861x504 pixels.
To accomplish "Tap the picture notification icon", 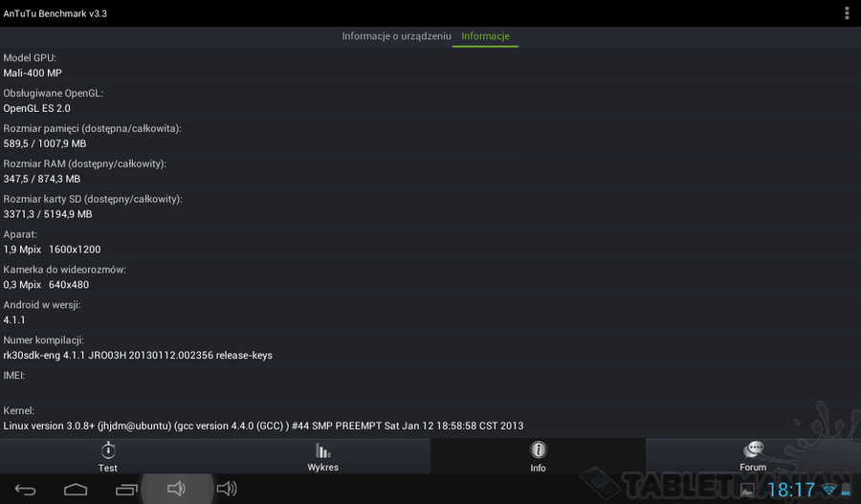I will coord(747,490).
